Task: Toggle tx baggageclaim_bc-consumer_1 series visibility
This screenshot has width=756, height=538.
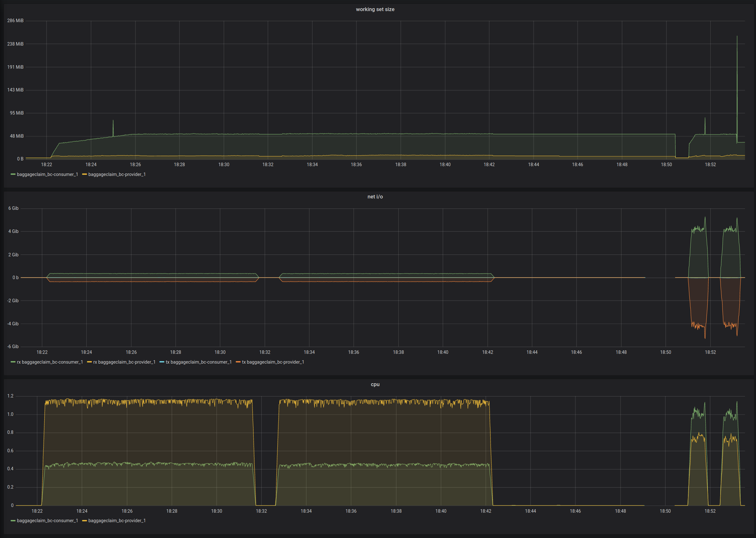Action: point(199,362)
